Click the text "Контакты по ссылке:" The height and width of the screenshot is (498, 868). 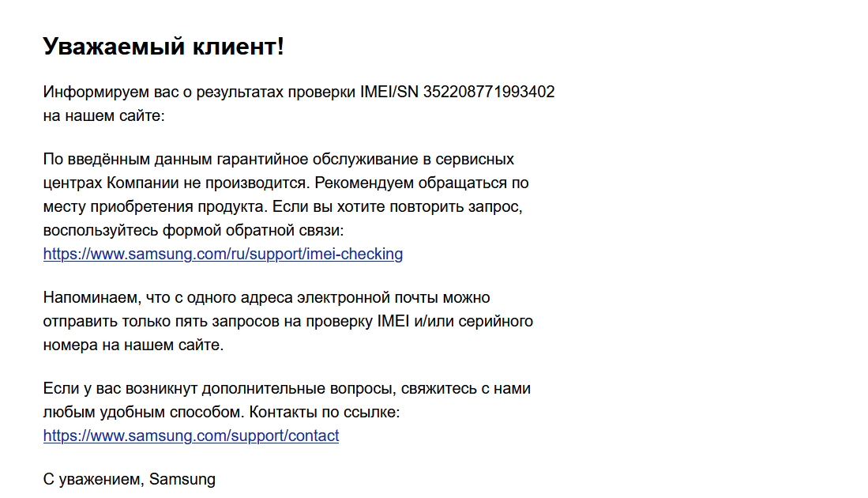click(325, 412)
